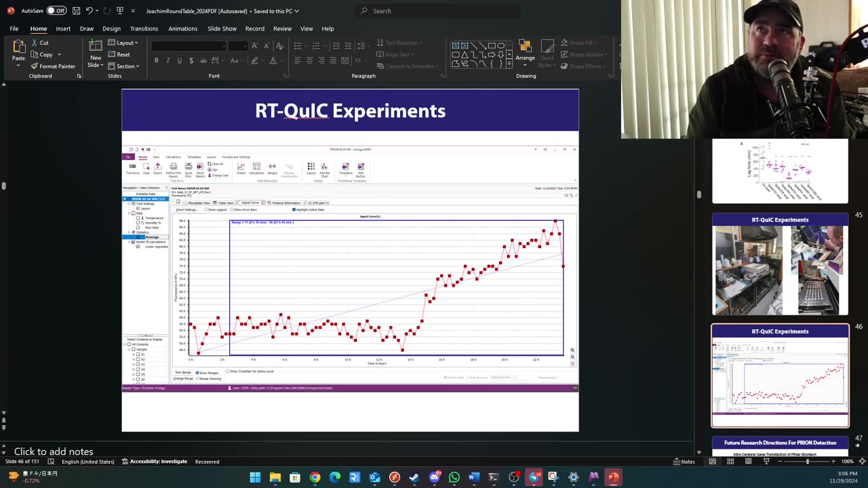Screen dimensions: 868x488
Task: Open the font name combo box
Action: (189, 45)
